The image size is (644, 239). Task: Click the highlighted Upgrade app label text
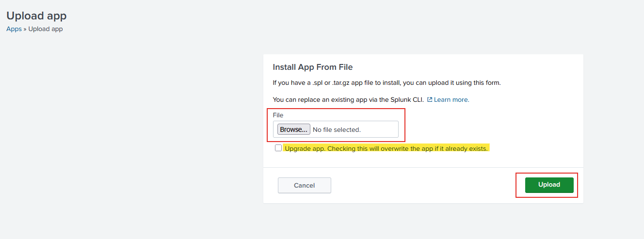click(x=386, y=148)
